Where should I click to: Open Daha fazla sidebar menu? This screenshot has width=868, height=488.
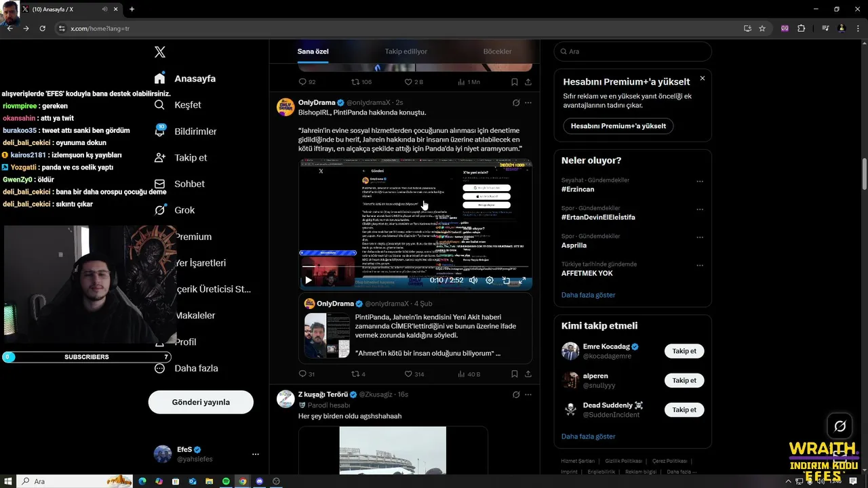(186, 368)
